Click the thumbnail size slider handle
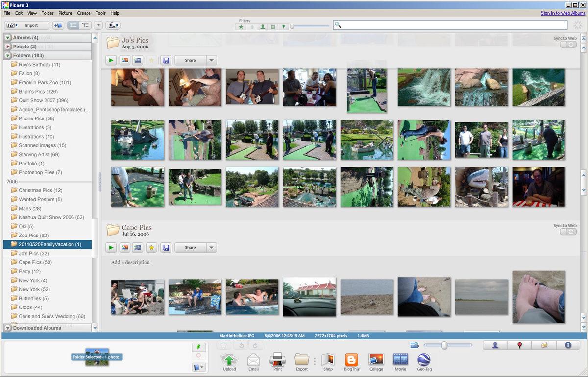588x377 pixels. 444,345
